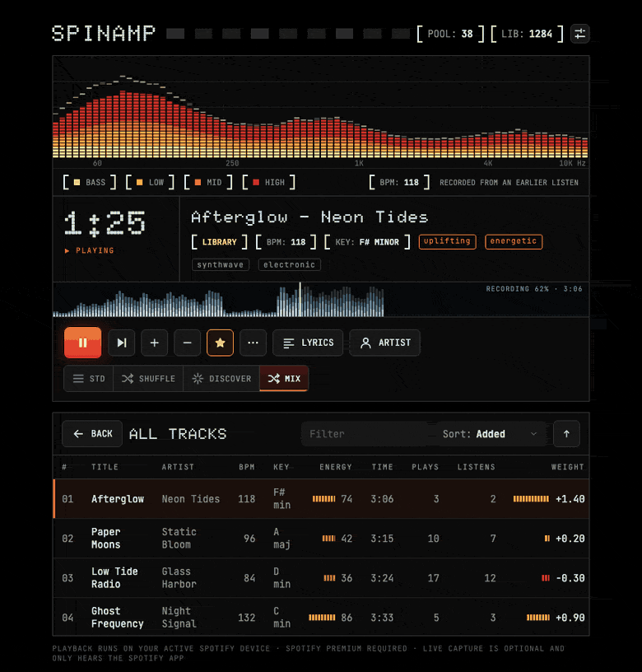Click the now playing title Afterglow – Neon Tides

tap(309, 217)
